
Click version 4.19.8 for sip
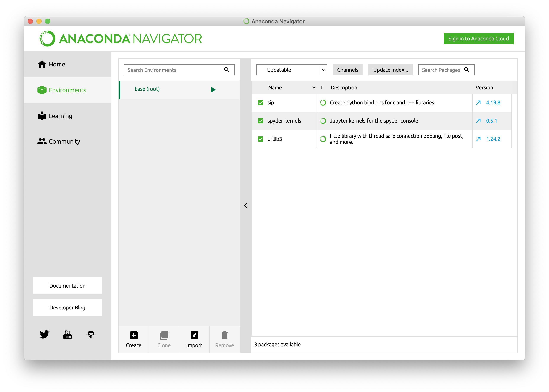click(x=493, y=103)
